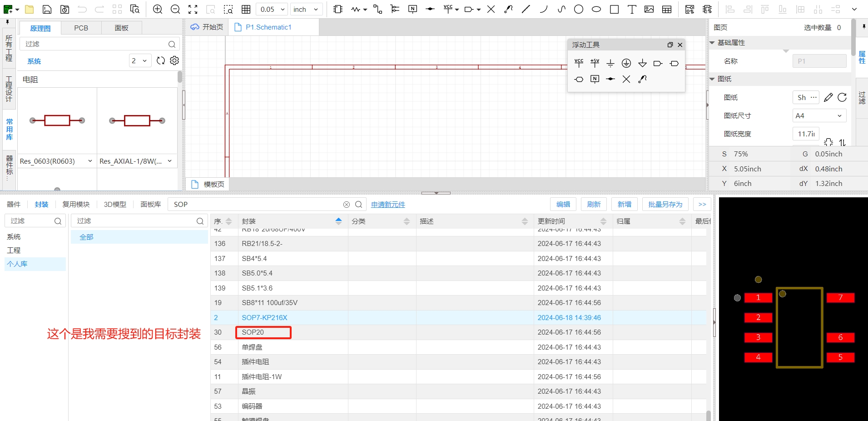
Task: Open settings gear in common library panel
Action: coord(174,60)
